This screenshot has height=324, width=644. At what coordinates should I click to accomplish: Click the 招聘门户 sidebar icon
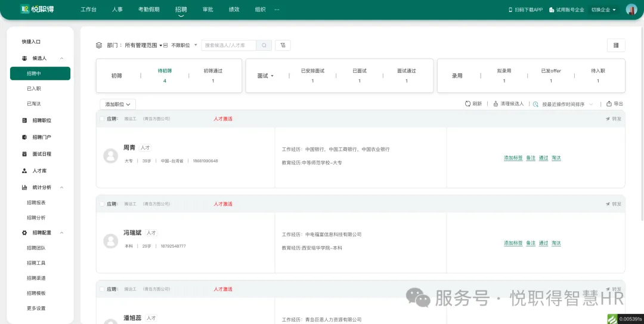tap(24, 137)
